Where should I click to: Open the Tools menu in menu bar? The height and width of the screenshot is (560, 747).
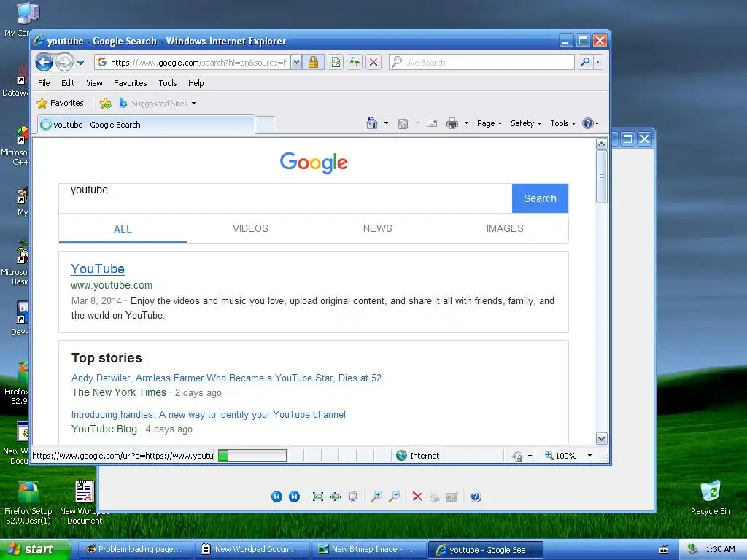pyautogui.click(x=168, y=83)
